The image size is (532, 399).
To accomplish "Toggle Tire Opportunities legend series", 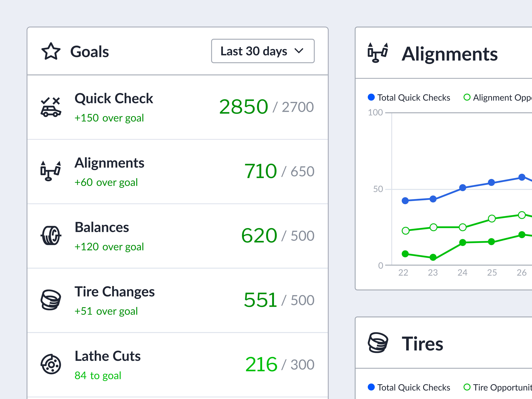I will coord(498,387).
